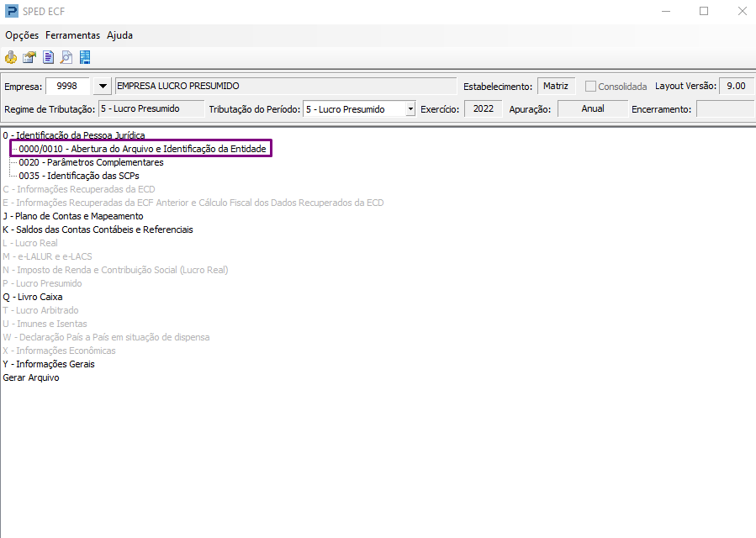The width and height of the screenshot is (756, 538).
Task: Select M - e-LALUR e e-LACS node
Action: click(47, 257)
